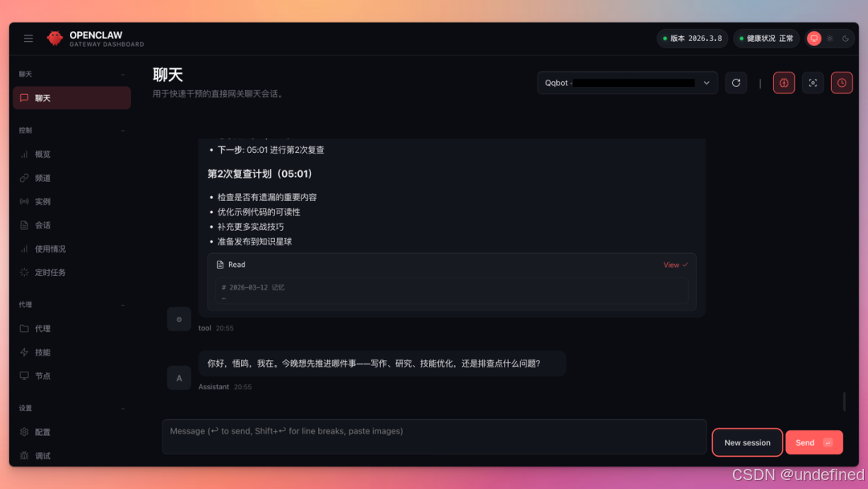Click the 会话 document icon
868x489 pixels.
24,225
